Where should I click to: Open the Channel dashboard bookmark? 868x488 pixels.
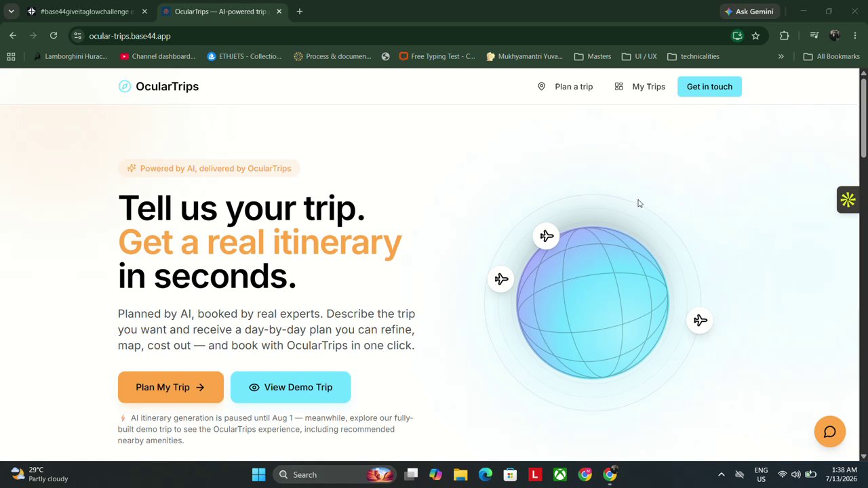click(x=157, y=56)
